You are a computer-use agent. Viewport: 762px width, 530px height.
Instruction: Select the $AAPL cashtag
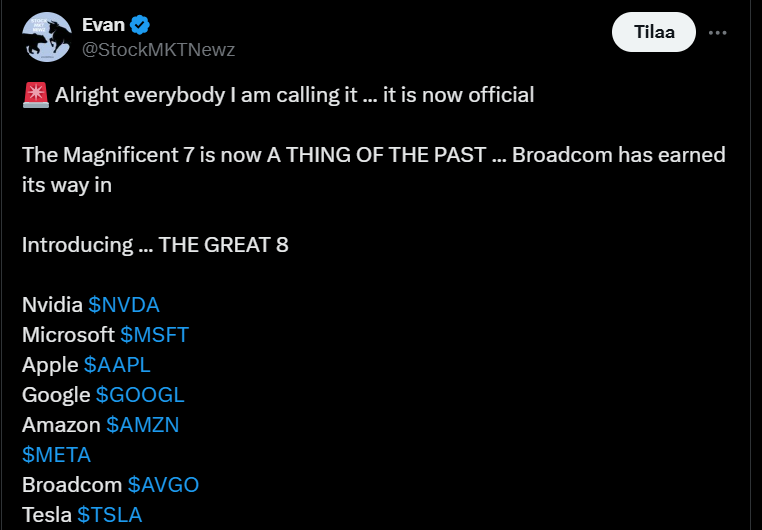(x=117, y=365)
